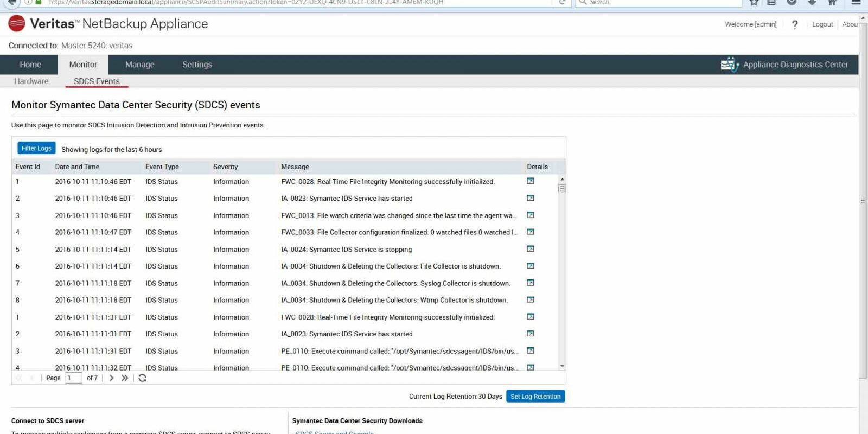Open the Manage tab
Viewport: 868px width, 434px height.
[x=140, y=65]
